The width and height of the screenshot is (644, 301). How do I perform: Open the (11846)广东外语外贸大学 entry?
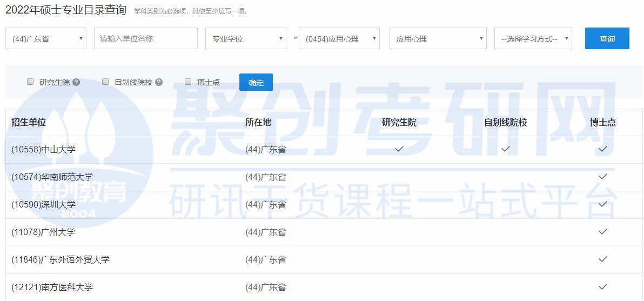tap(61, 259)
